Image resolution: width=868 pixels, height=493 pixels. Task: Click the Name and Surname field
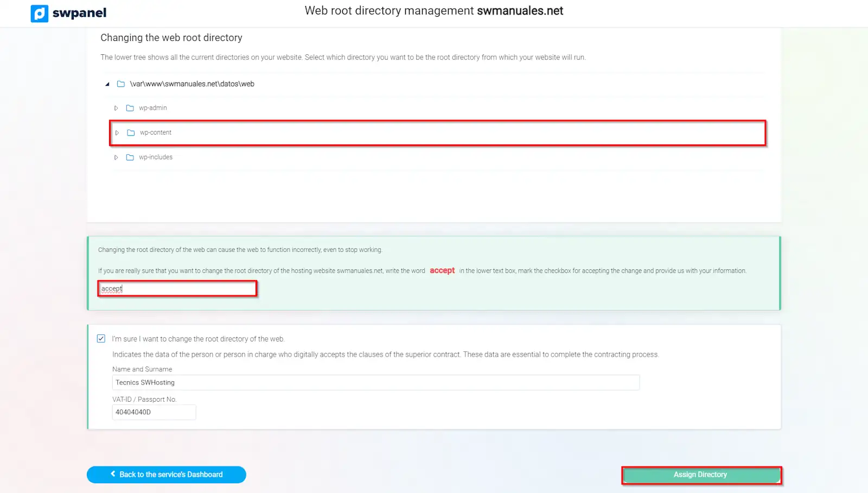point(375,383)
